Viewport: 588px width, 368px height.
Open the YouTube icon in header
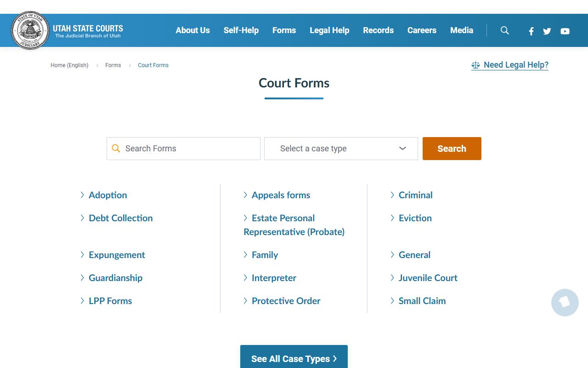tap(565, 31)
